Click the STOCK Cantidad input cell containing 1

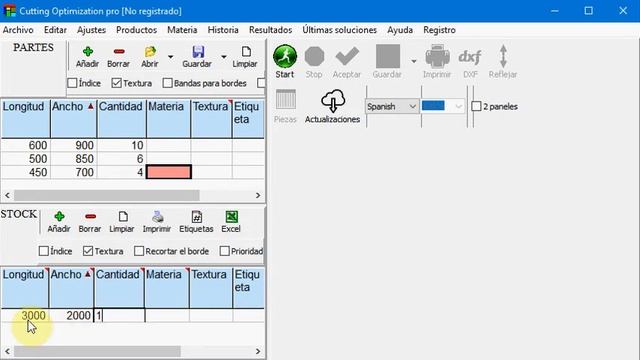click(119, 315)
